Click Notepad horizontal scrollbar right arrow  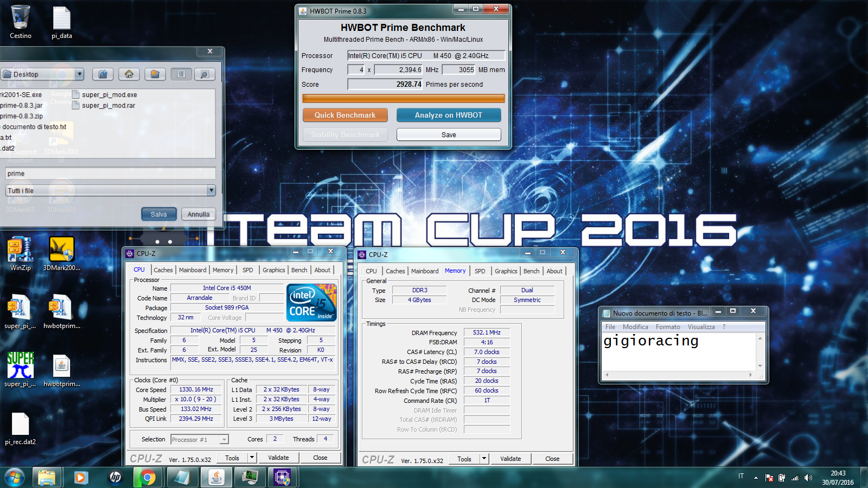751,375
